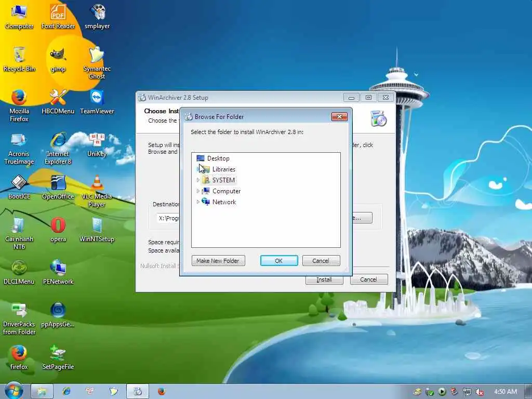
Task: Select the DLC1Menu desktop icon
Action: coord(19,272)
